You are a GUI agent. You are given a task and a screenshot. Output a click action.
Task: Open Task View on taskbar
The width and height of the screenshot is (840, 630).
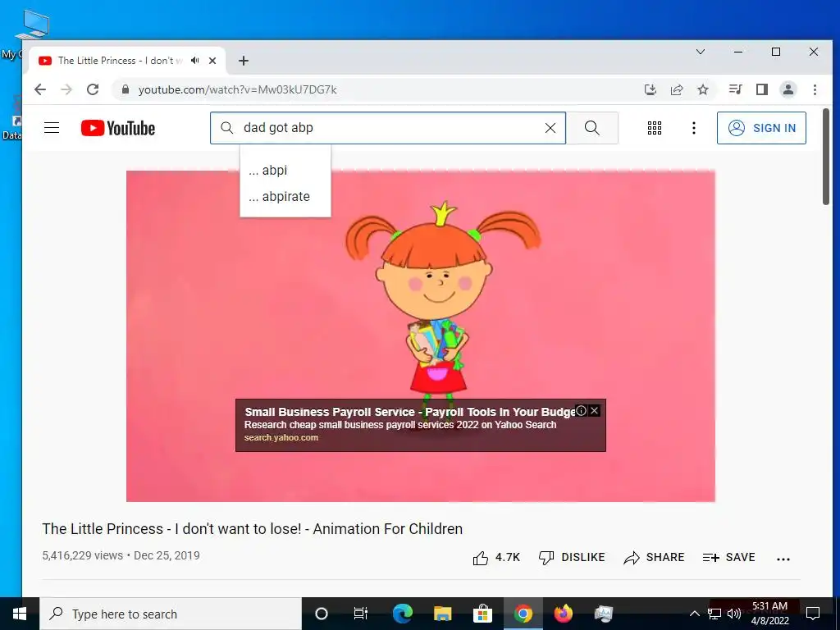point(361,614)
